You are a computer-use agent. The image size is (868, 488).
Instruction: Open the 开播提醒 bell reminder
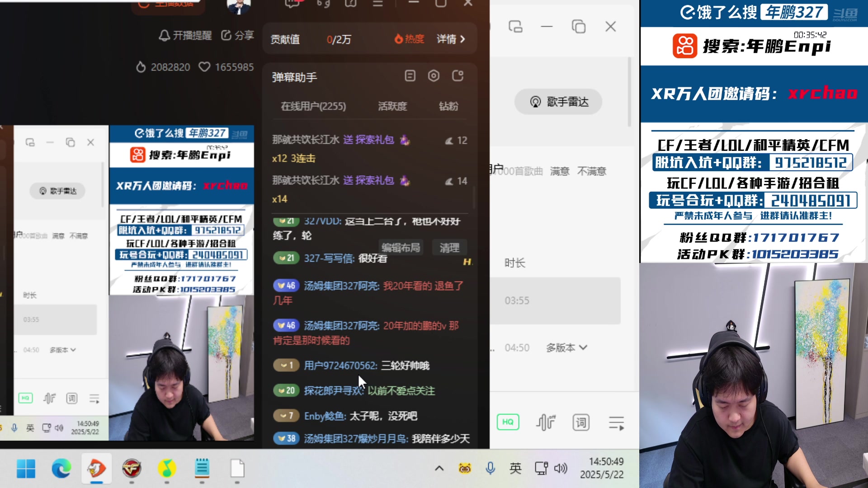point(185,35)
